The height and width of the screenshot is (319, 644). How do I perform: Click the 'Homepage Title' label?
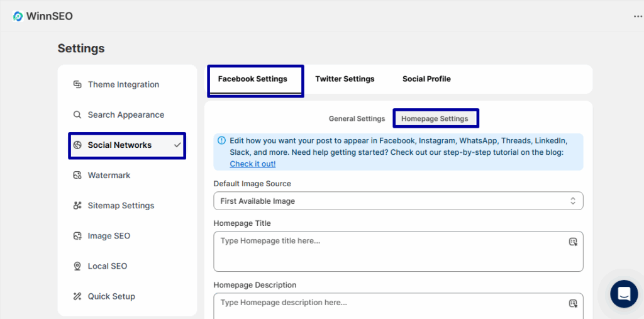tap(242, 223)
